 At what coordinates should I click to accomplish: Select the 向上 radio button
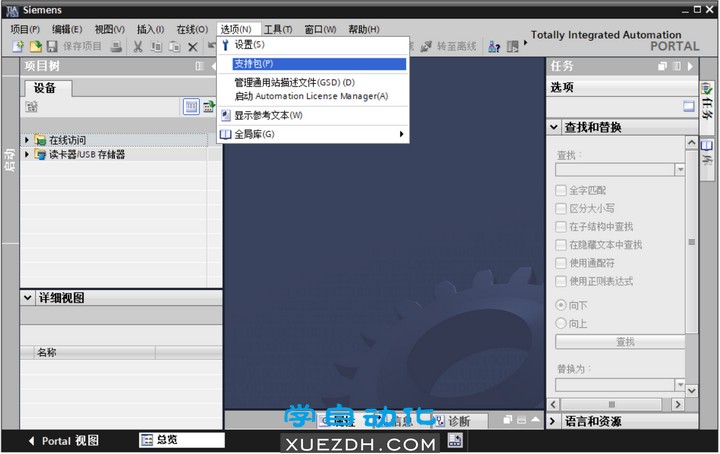tap(561, 323)
